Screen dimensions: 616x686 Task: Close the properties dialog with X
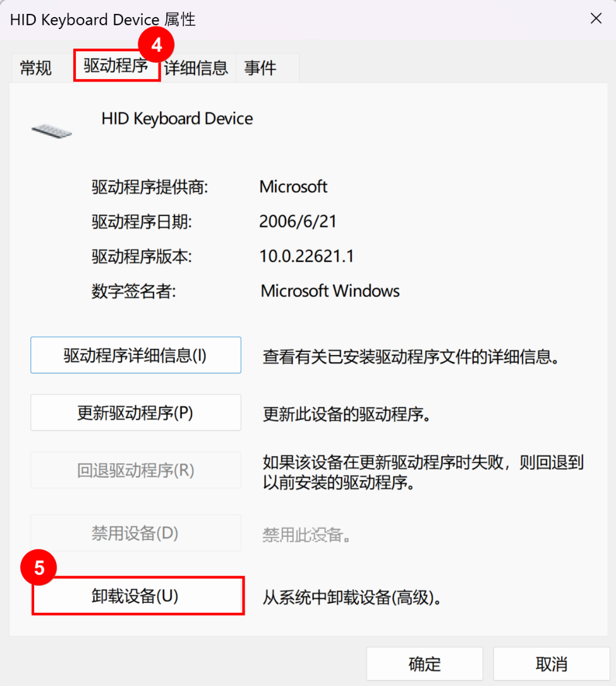595,19
